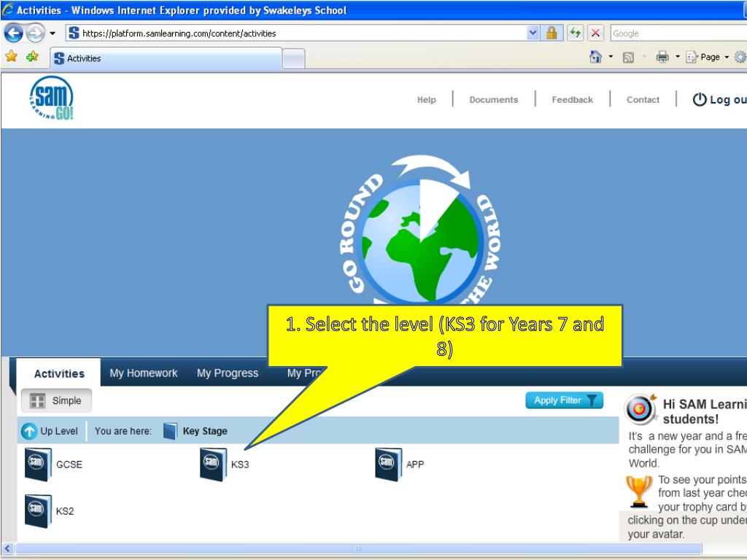Click the Apply Filter button
This screenshot has width=747, height=560.
pos(564,400)
